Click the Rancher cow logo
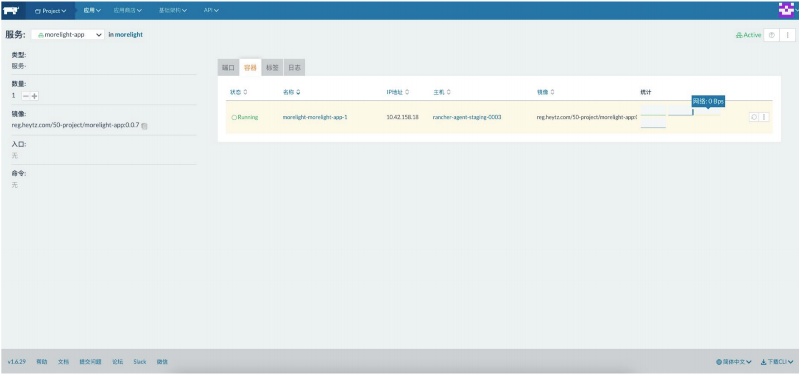Image resolution: width=801 pixels, height=375 pixels. pos(11,10)
